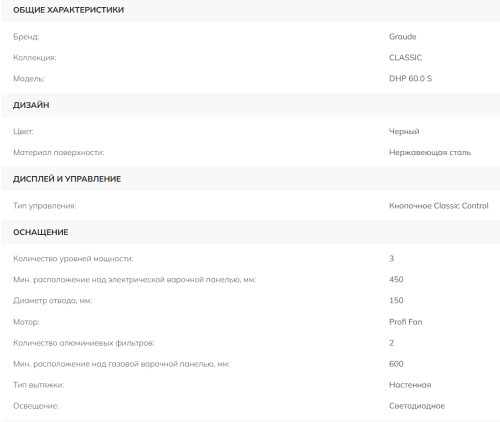Click the ОБЩИЕ ХАРАКТЕРИСТИКИ section header
This screenshot has width=500, height=422.
tap(251, 10)
